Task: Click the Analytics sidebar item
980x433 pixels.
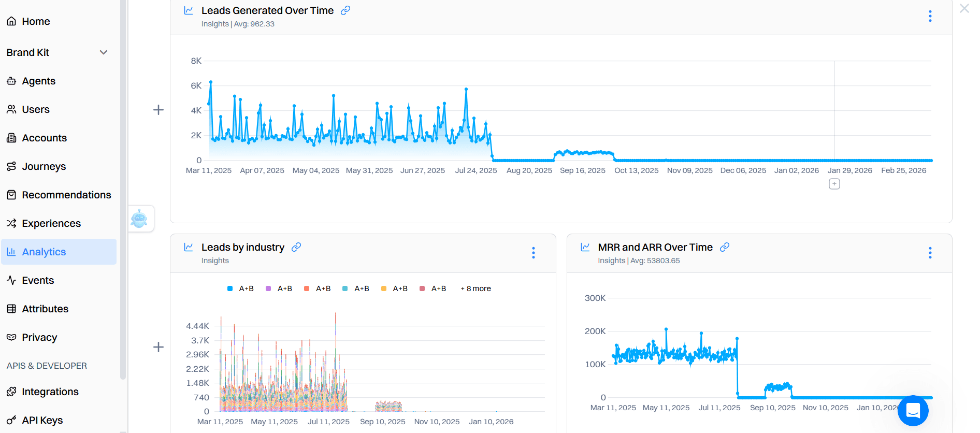Action: coord(59,252)
